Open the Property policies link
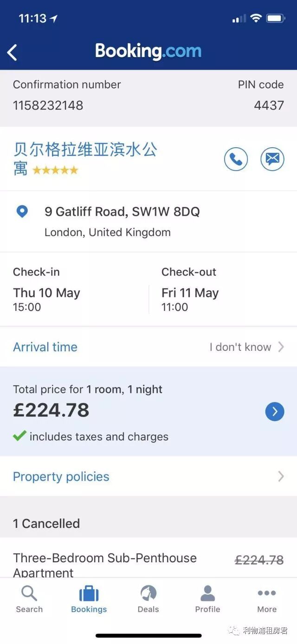Viewport: 297px width, 644px height. tap(61, 476)
